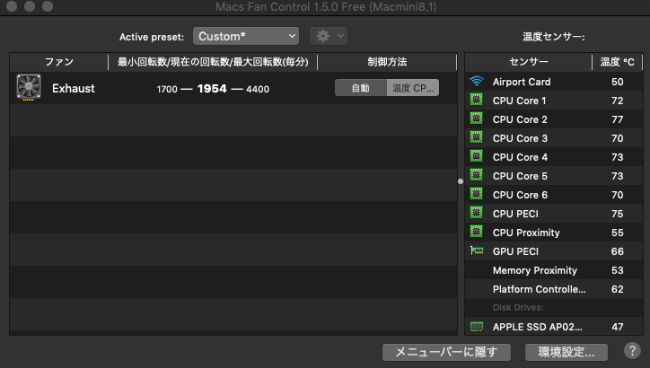The height and width of the screenshot is (368, 650).
Task: Select the Exhaust fan name
Action: (x=73, y=88)
